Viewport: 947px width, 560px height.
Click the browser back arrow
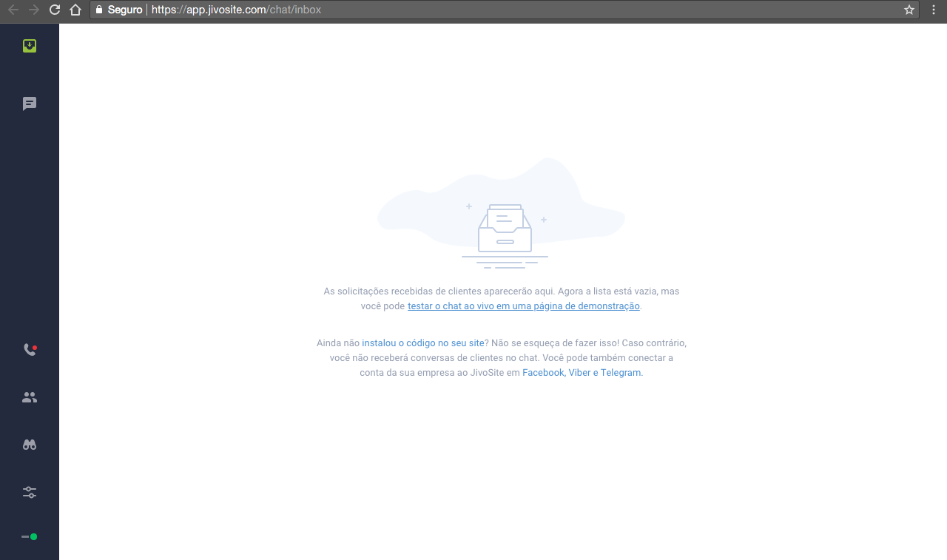click(x=13, y=10)
